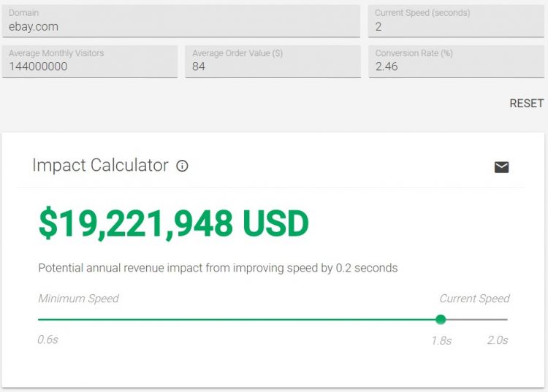Click the Domain input field showing ebay.com
Screen dimensions: 548x392
pyautogui.click(x=181, y=21)
